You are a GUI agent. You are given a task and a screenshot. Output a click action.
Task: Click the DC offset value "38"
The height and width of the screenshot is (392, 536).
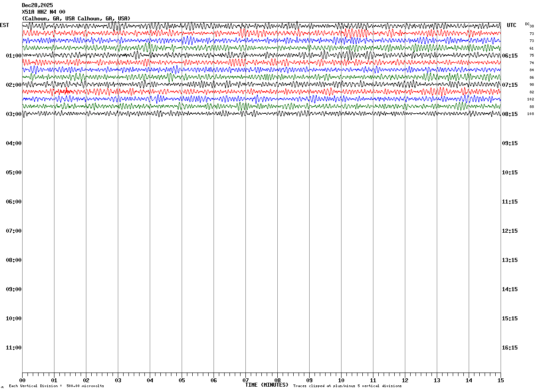click(x=532, y=26)
